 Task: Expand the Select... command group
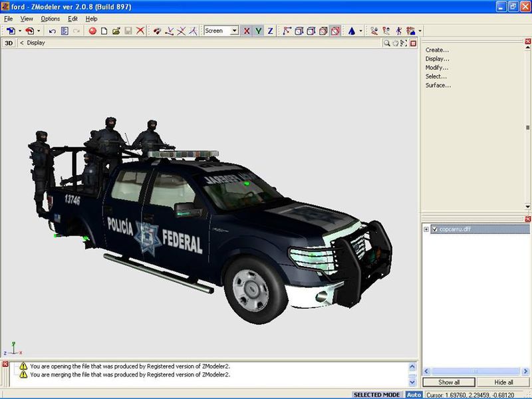click(x=436, y=76)
